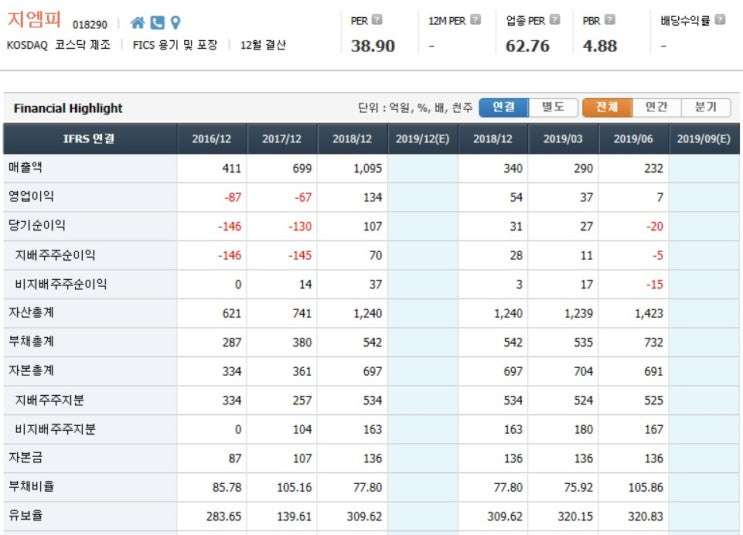Image resolution: width=743 pixels, height=535 pixels.
Task: Click 유보율 value 283.65
Action: (x=224, y=517)
